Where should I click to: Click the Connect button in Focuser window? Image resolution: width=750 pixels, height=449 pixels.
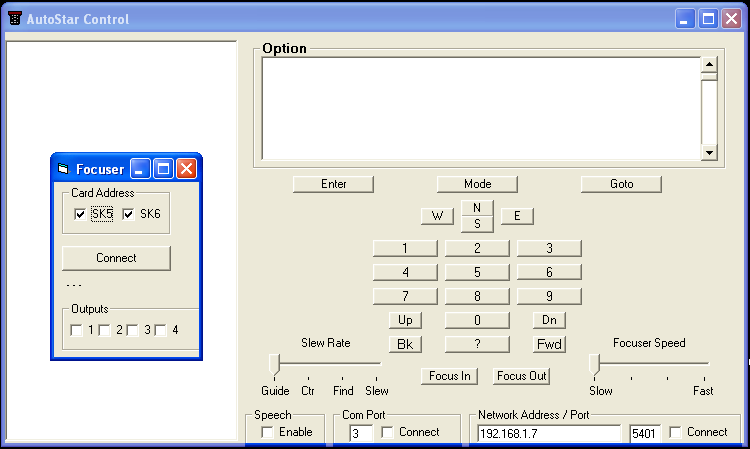pyautogui.click(x=116, y=258)
